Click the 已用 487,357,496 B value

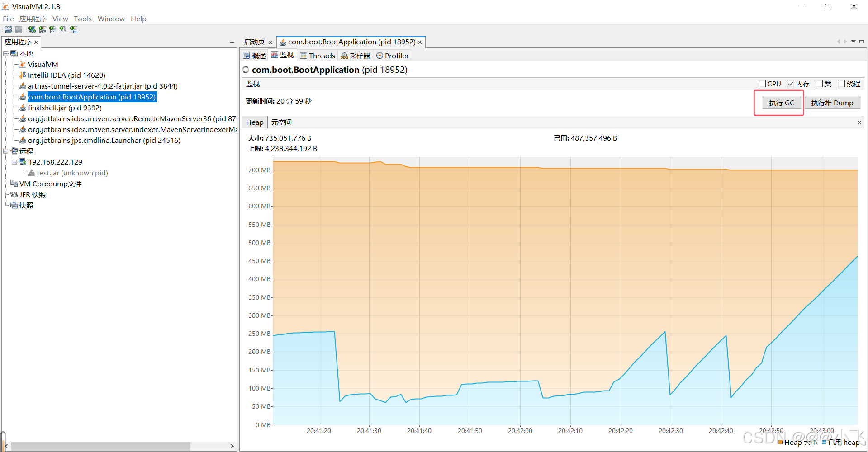(x=594, y=138)
